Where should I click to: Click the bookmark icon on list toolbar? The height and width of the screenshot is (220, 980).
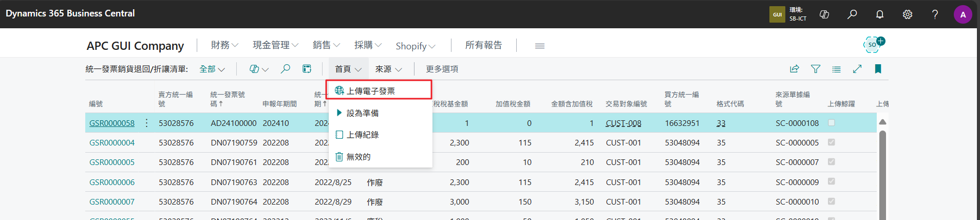[x=878, y=69]
